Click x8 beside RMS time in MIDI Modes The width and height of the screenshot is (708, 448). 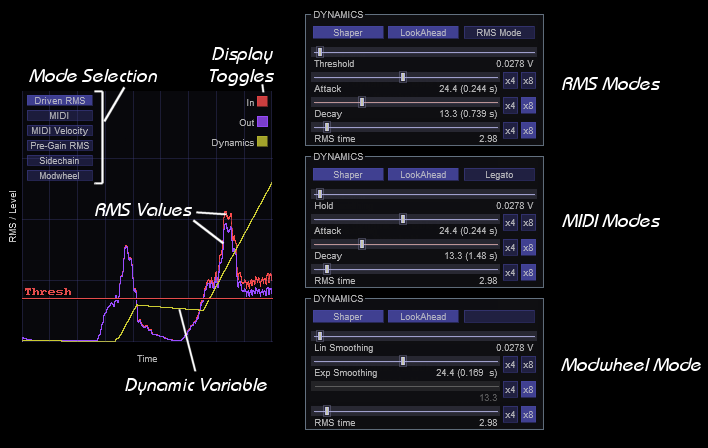(x=528, y=272)
